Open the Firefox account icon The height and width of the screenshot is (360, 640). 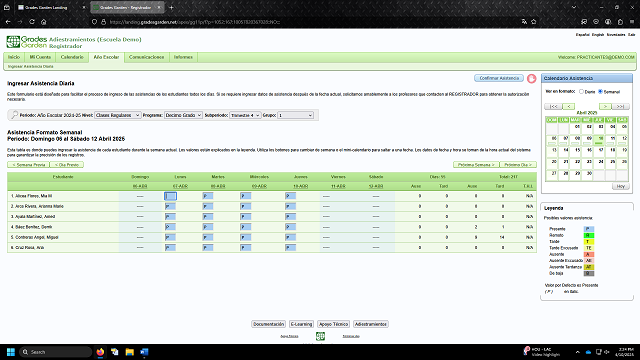(x=608, y=22)
